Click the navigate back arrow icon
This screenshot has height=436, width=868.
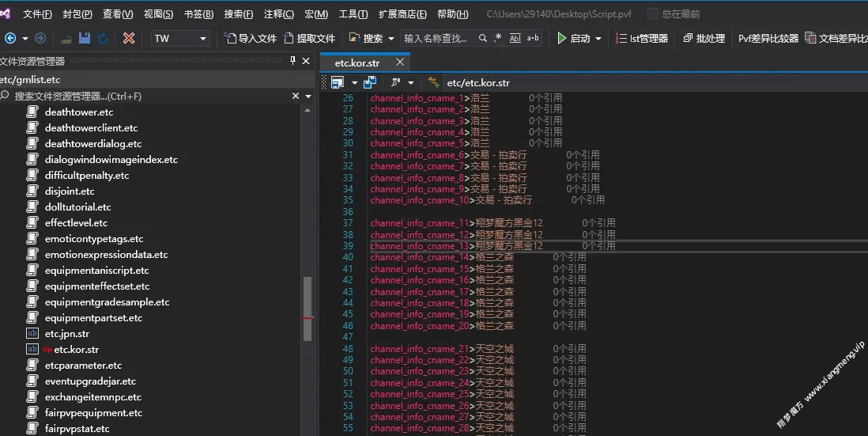(x=10, y=38)
